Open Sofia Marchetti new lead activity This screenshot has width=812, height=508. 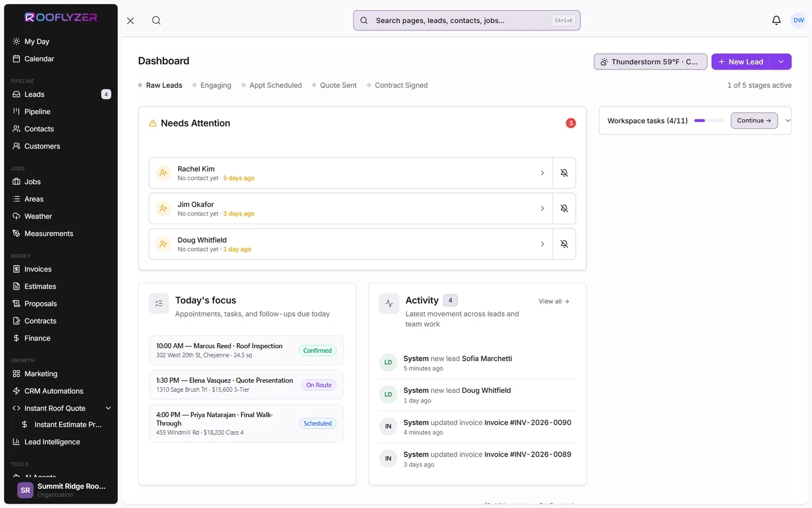[x=478, y=363]
